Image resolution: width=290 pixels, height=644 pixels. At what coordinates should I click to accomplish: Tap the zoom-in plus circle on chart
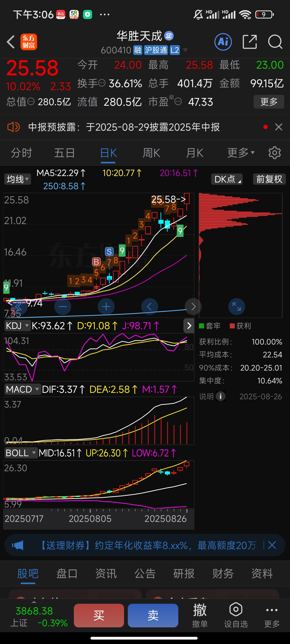[106, 306]
